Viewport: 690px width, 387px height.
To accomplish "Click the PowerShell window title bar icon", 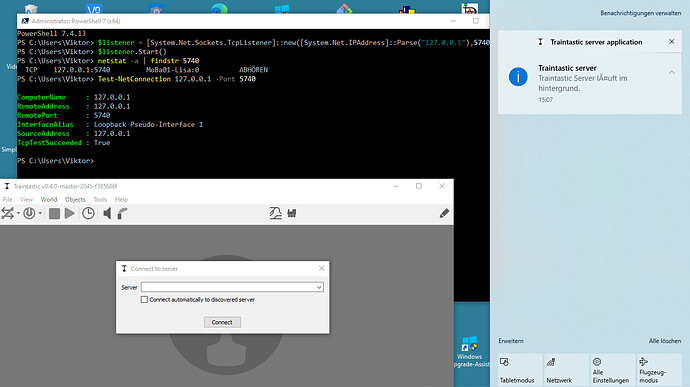I will pyautogui.click(x=25, y=21).
